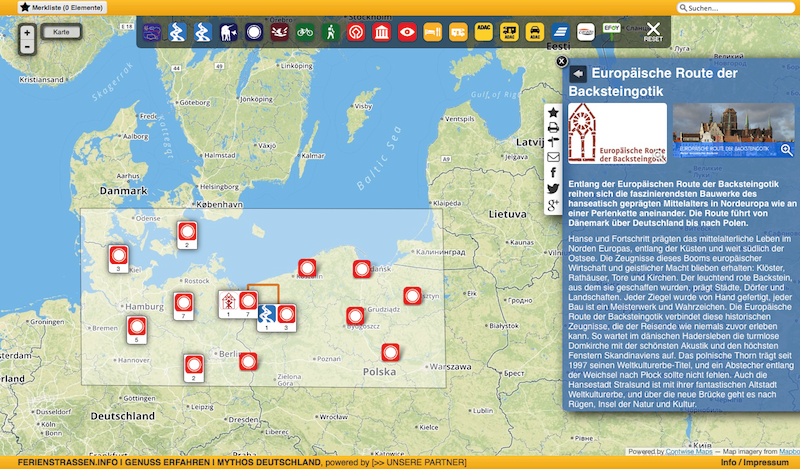Toggle the white car-brand logo icon

pyautogui.click(x=586, y=32)
